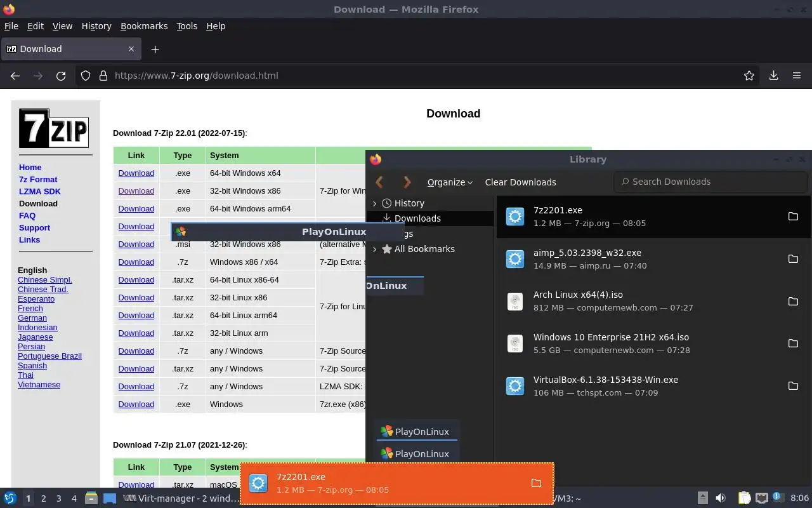This screenshot has height=508, width=812.
Task: Open the clipboard tray icon
Action: point(744,498)
